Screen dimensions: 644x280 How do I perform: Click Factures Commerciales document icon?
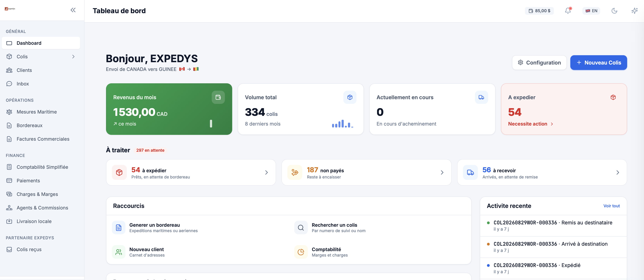(x=9, y=139)
